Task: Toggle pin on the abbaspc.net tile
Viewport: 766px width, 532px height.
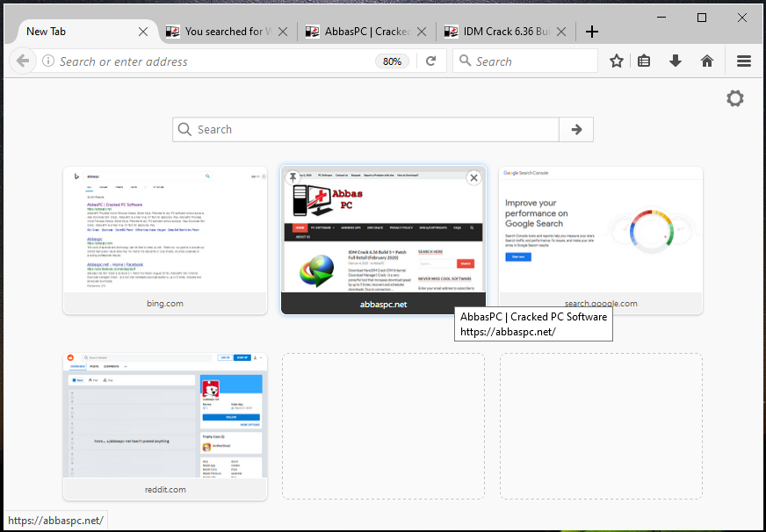Action: coord(293,177)
